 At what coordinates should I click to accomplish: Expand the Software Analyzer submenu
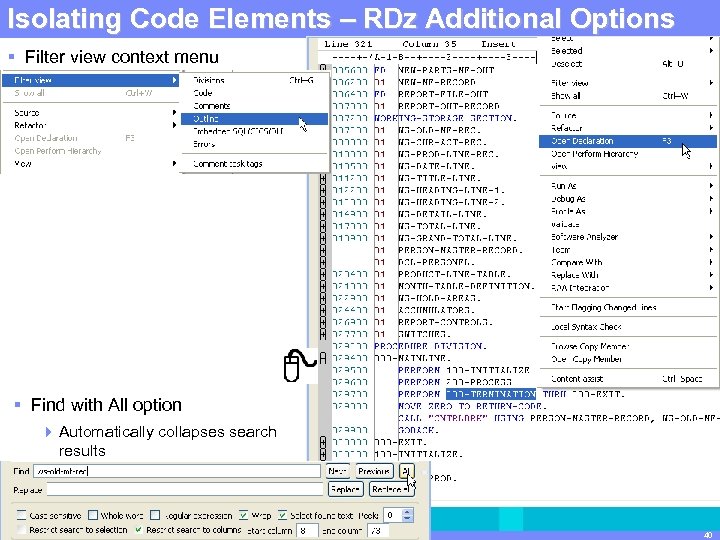click(x=628, y=237)
